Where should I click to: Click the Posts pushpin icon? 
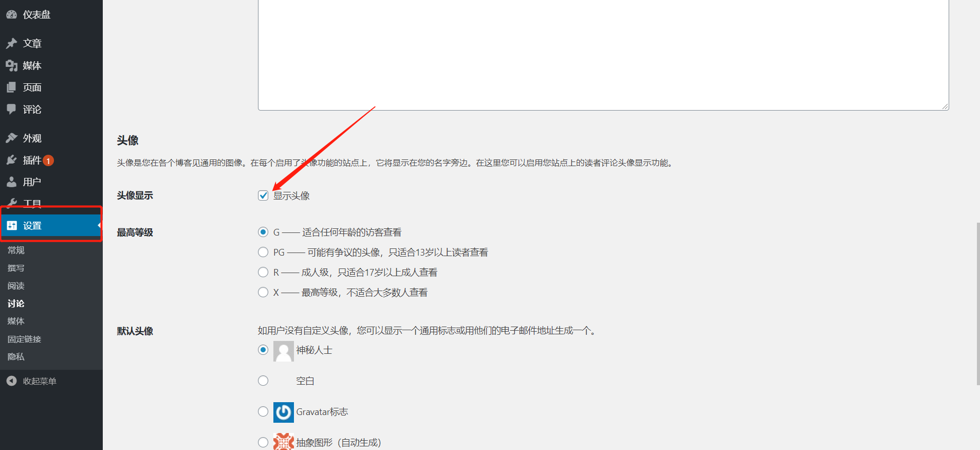(x=11, y=43)
